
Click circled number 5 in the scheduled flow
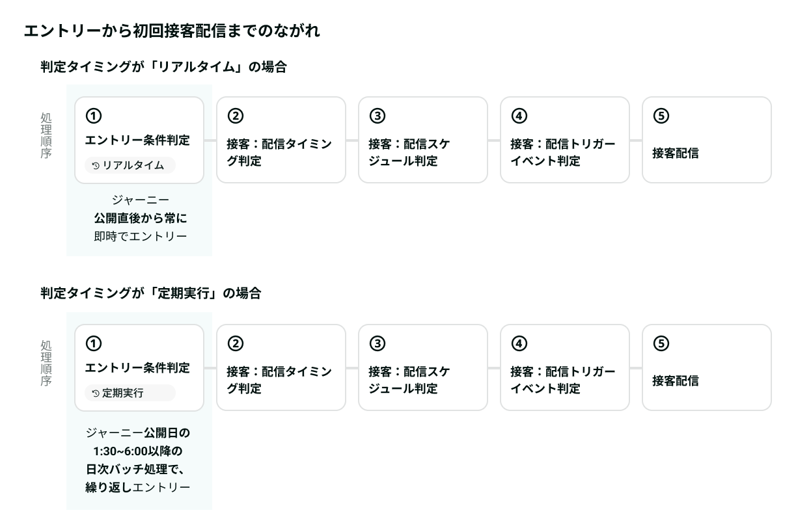(661, 343)
